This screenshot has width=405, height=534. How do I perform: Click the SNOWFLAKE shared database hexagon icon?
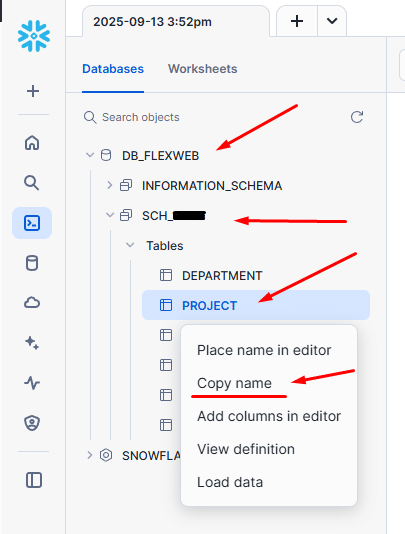(106, 455)
